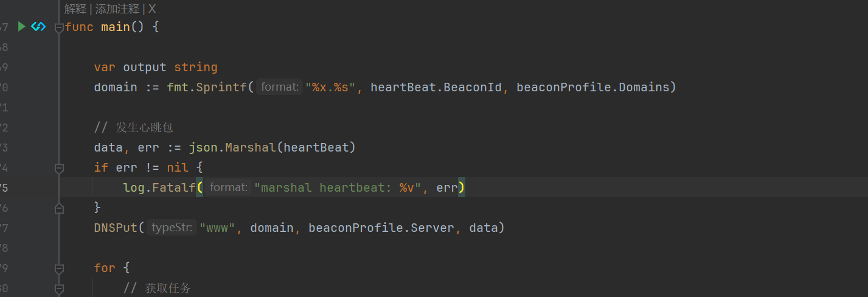Click the format: hint in fmt.Sprintf call
Viewport: 868px width, 297px height.
279,87
